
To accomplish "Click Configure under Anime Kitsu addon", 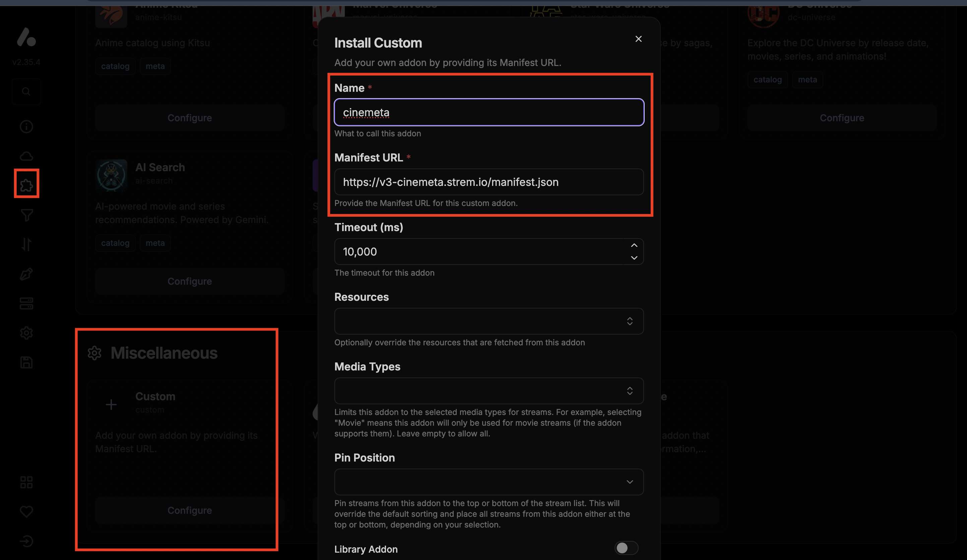I will pyautogui.click(x=190, y=118).
